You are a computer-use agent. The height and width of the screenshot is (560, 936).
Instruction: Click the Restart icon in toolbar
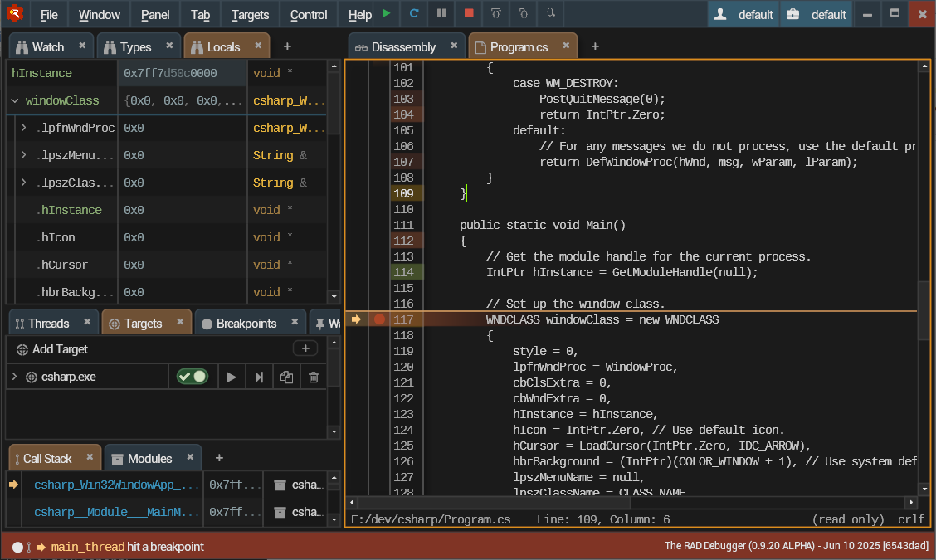414,14
